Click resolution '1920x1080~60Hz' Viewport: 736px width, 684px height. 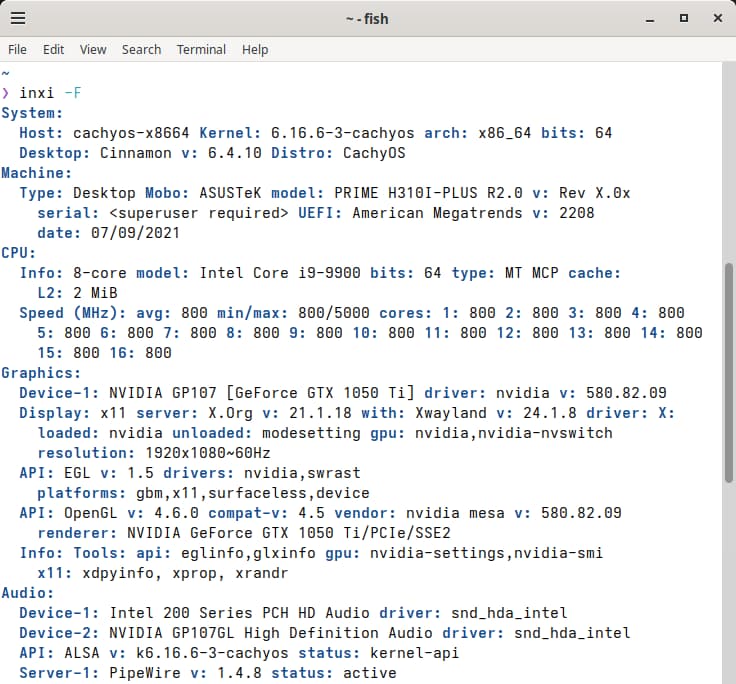[207, 453]
